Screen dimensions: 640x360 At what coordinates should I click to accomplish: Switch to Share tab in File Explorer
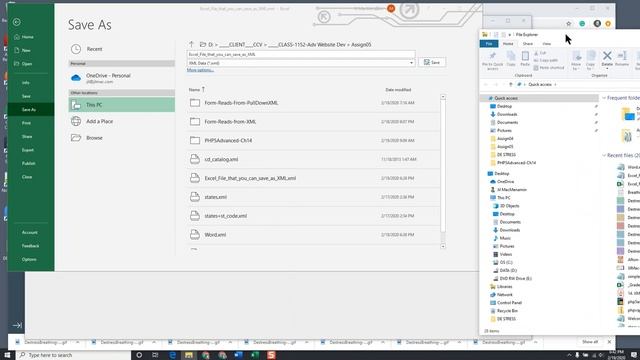(x=528, y=44)
